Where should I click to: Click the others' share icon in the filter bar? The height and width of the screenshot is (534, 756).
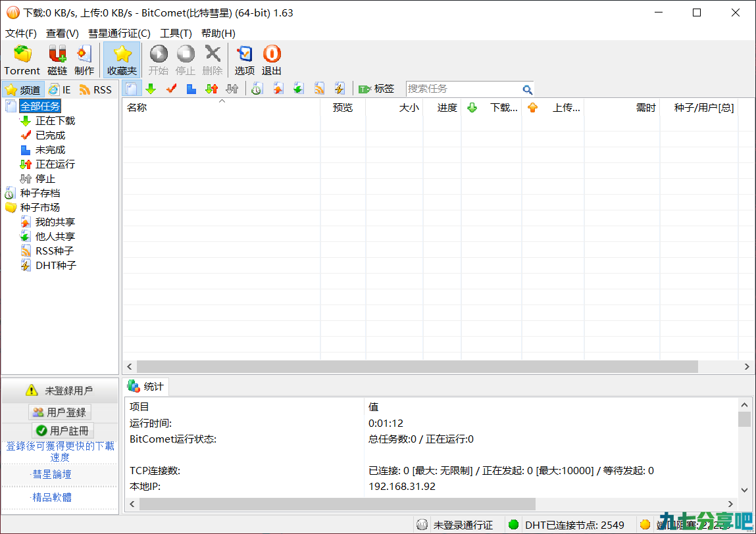pos(299,89)
